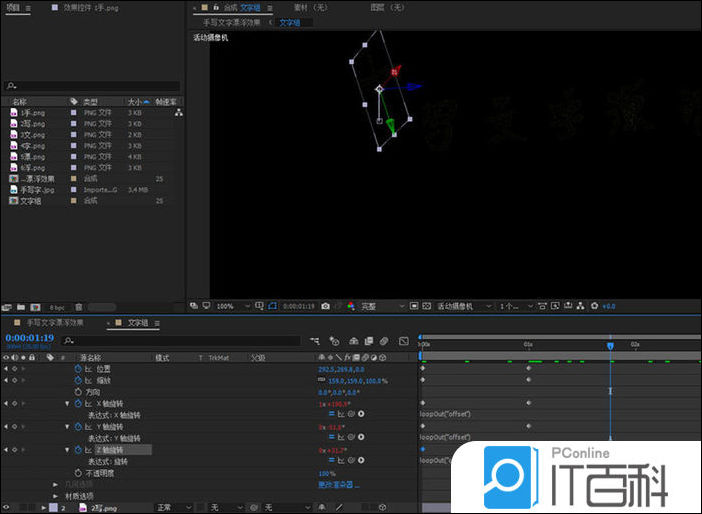Toggle keyframe checkbox for X 轴旋转
Viewport: 702px width, 514px height.
pyautogui.click(x=13, y=403)
